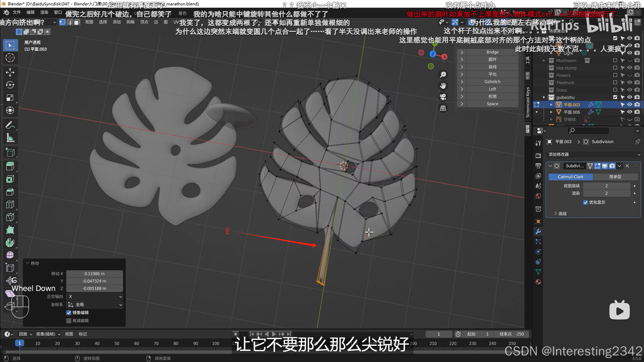Open the Modifier wrench properties tab
The width and height of the screenshot is (644, 362).
click(538, 232)
